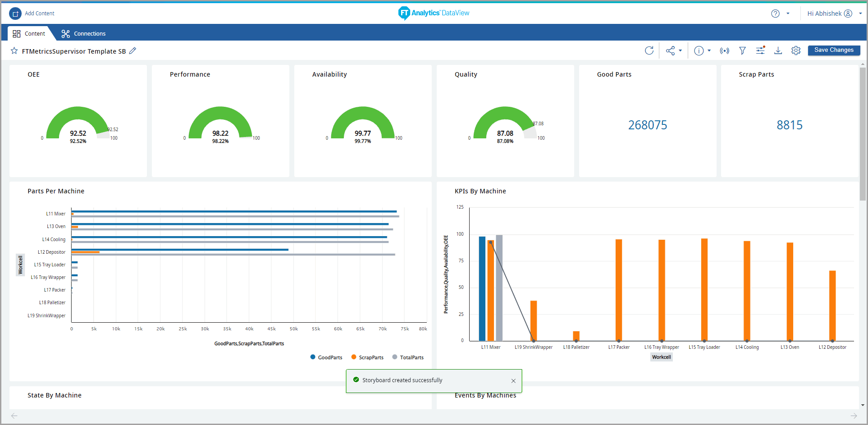
Task: Mark storyboard as favorite with star
Action: [x=14, y=51]
